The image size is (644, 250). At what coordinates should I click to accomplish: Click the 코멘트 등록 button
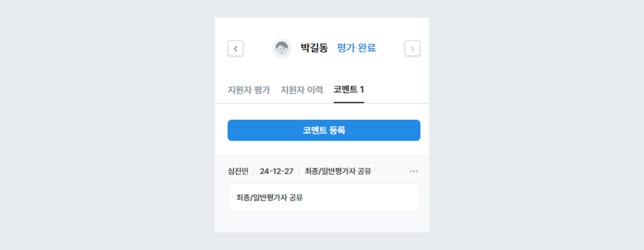point(324,130)
